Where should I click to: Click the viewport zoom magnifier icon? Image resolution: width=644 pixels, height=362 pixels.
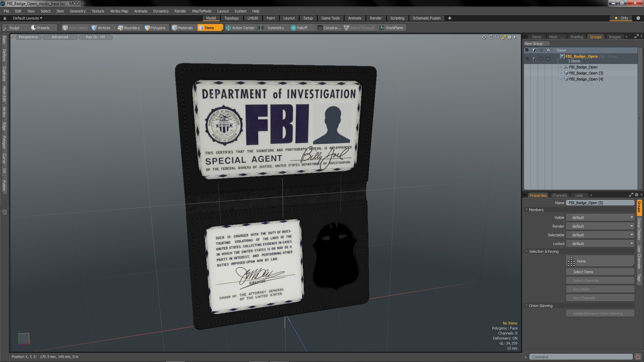[x=497, y=37]
